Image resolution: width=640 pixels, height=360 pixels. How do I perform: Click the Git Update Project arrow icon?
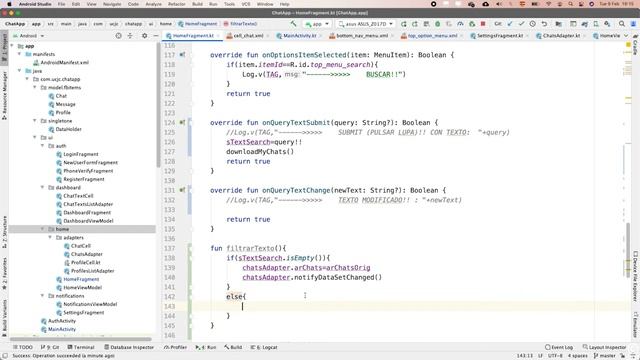tap(510, 24)
